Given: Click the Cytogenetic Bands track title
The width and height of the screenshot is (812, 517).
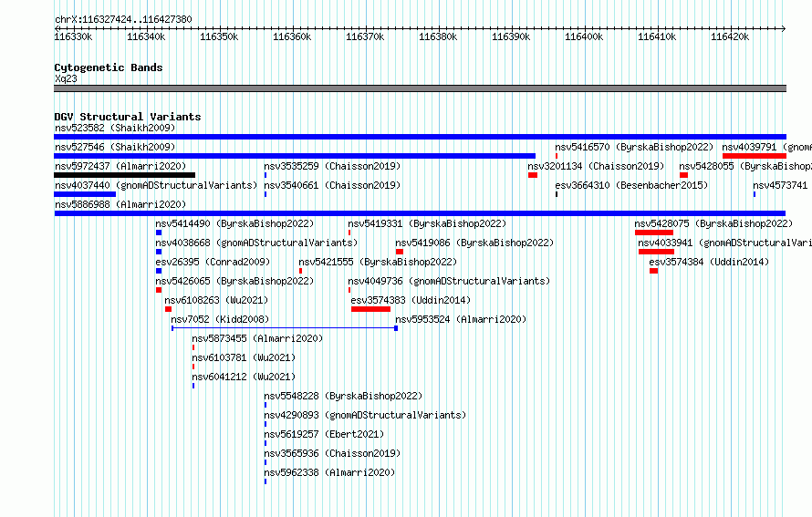Looking at the screenshot, I should [109, 67].
